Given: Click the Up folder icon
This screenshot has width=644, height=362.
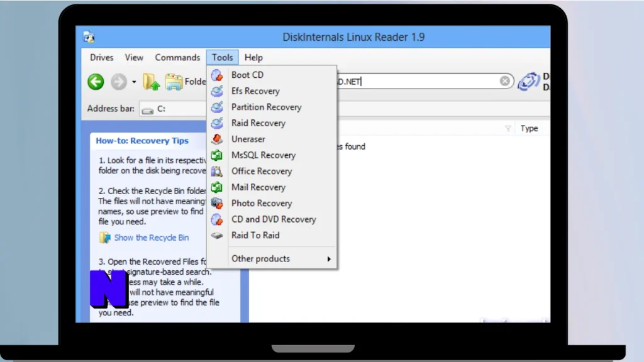Looking at the screenshot, I should (151, 82).
